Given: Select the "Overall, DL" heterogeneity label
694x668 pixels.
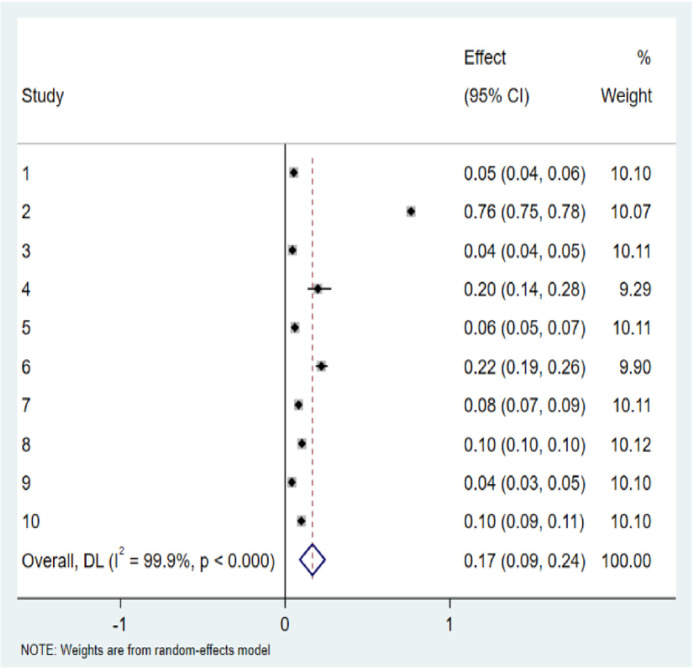Looking at the screenshot, I should click(x=148, y=561).
